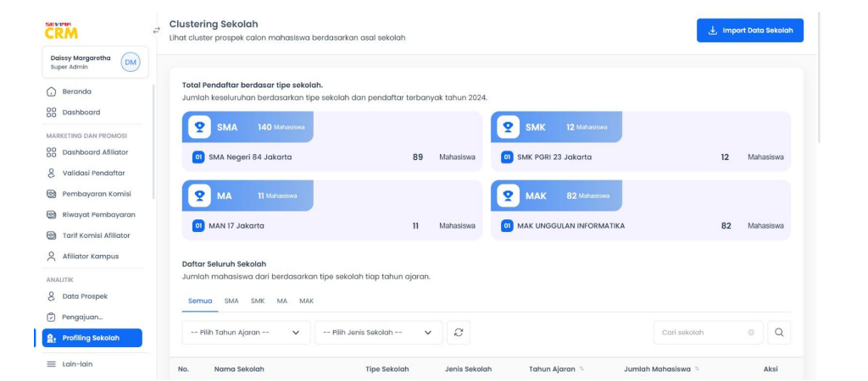Click the refresh filter icon

pos(458,333)
